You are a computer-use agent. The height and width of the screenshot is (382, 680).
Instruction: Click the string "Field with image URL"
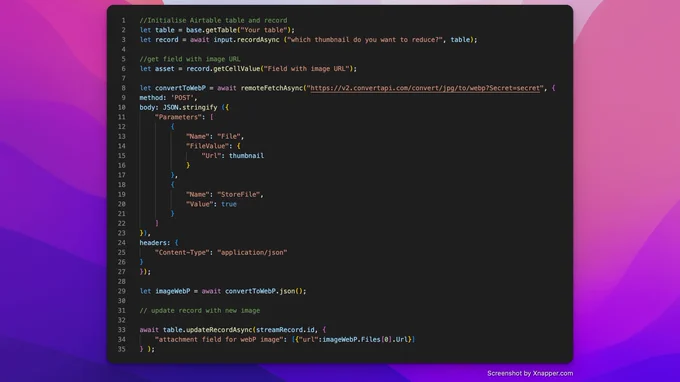click(307, 69)
